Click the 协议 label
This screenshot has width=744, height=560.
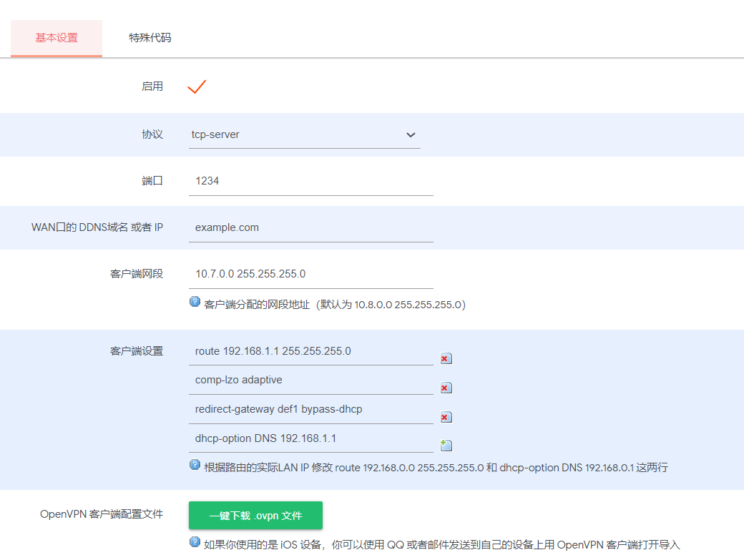click(x=152, y=134)
